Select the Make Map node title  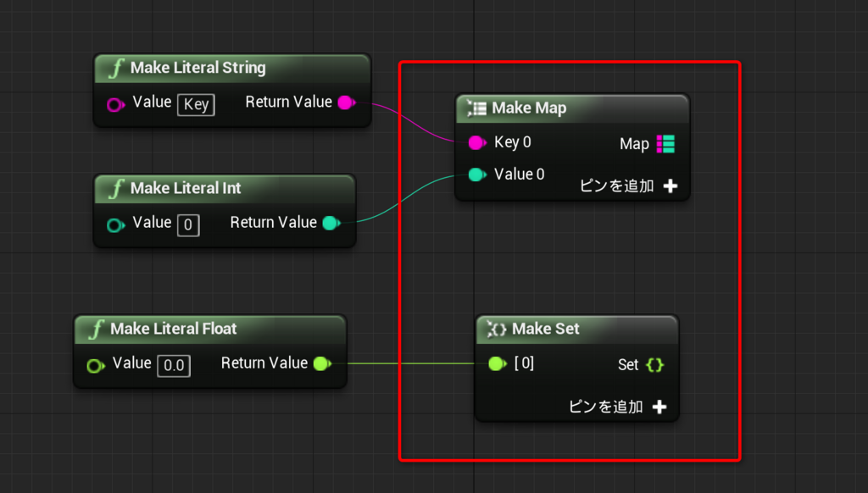529,108
